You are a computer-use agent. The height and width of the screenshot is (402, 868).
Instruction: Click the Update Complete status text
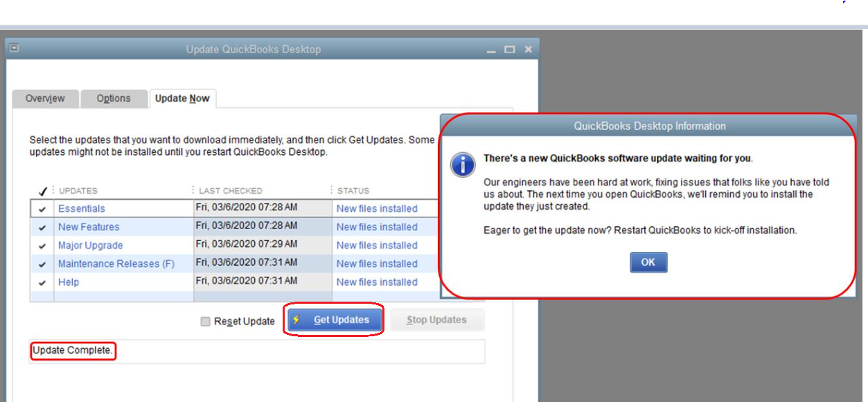tap(72, 351)
